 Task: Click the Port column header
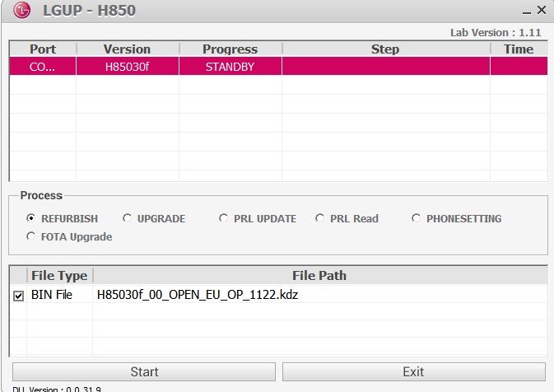[x=43, y=49]
